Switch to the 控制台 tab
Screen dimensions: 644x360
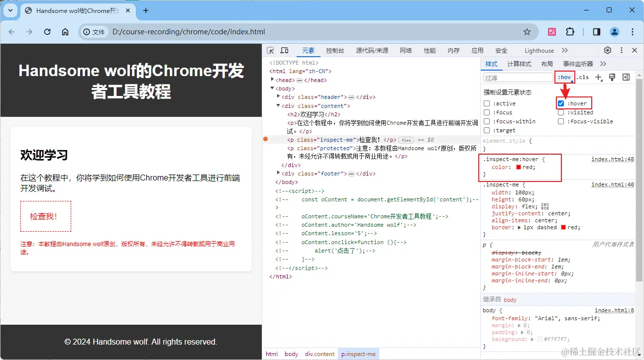click(335, 51)
